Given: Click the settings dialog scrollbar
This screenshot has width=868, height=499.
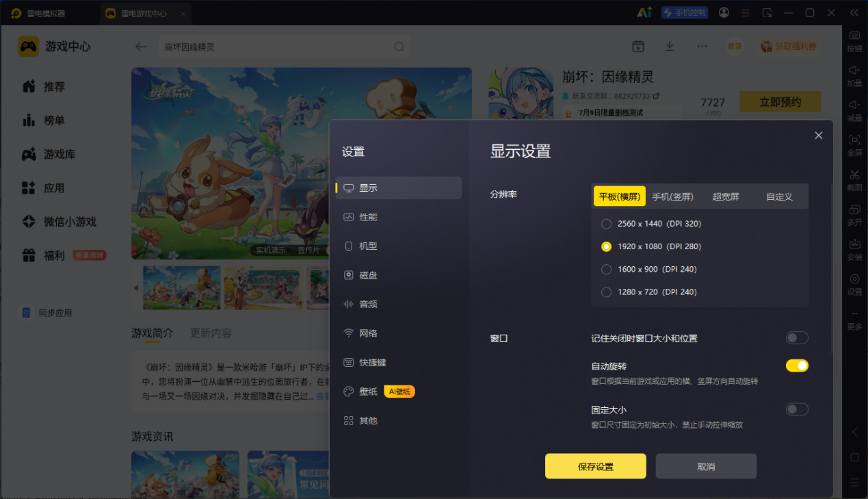Looking at the screenshot, I should (831, 268).
